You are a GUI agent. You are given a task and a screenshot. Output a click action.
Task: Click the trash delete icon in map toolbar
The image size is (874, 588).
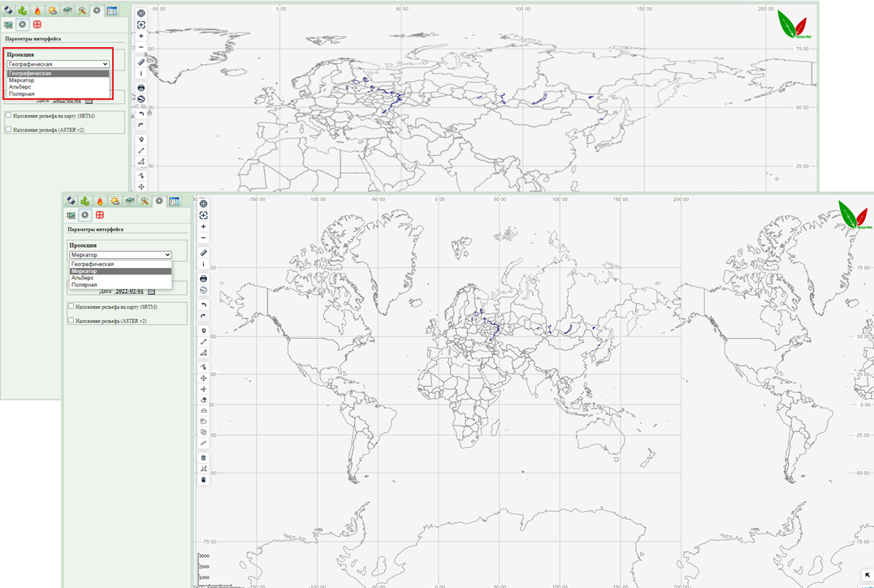point(203,480)
